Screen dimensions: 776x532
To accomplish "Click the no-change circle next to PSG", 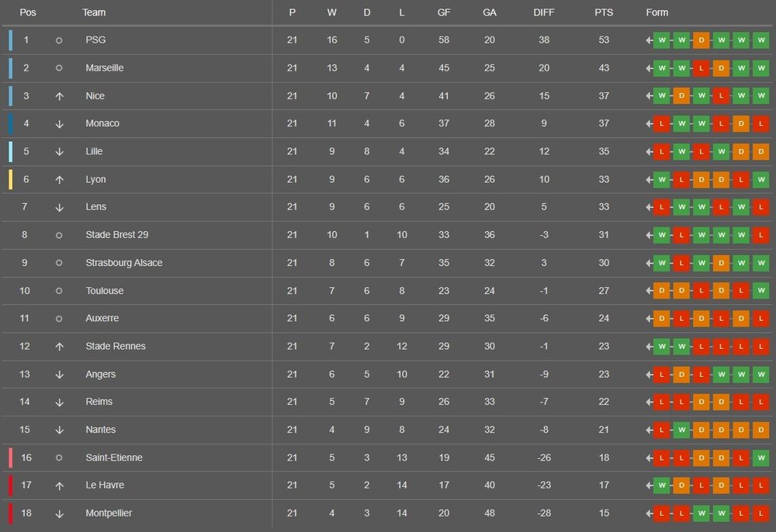I will 59,40.
